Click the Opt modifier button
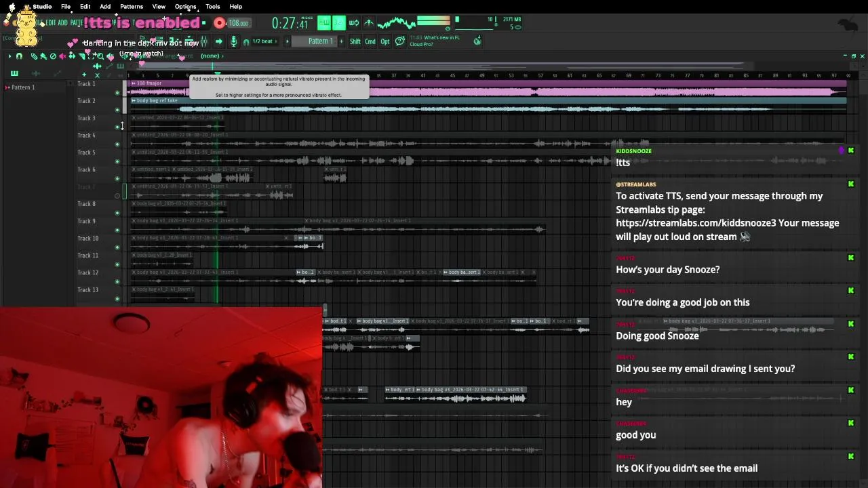868x488 pixels. pyautogui.click(x=385, y=41)
